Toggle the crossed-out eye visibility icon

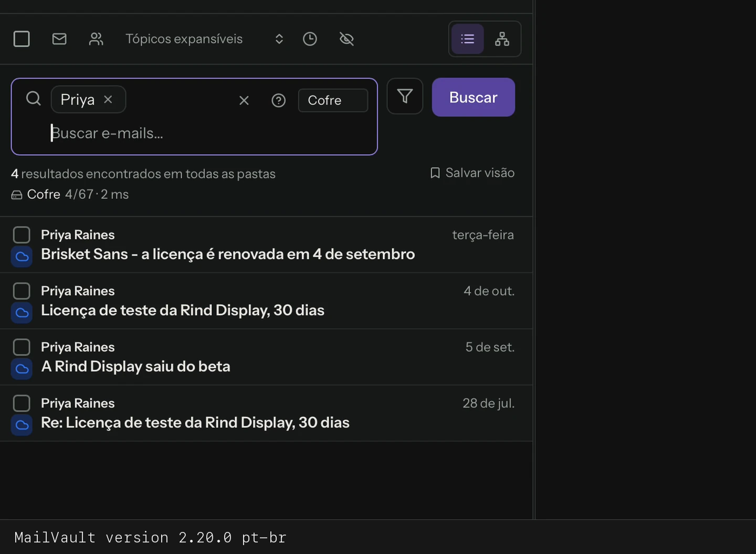346,39
